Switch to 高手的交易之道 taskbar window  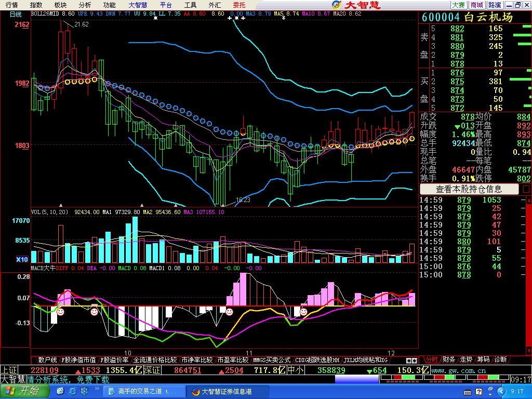click(144, 392)
